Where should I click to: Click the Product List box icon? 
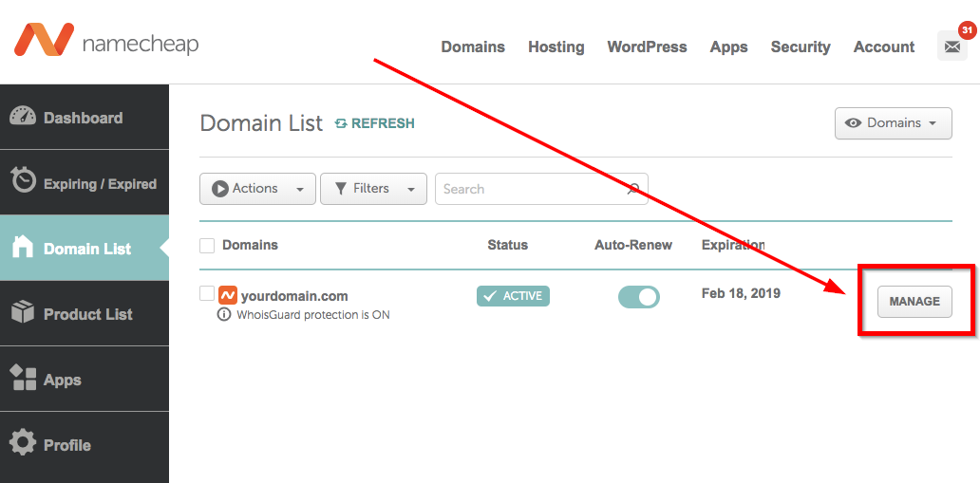coord(23,312)
